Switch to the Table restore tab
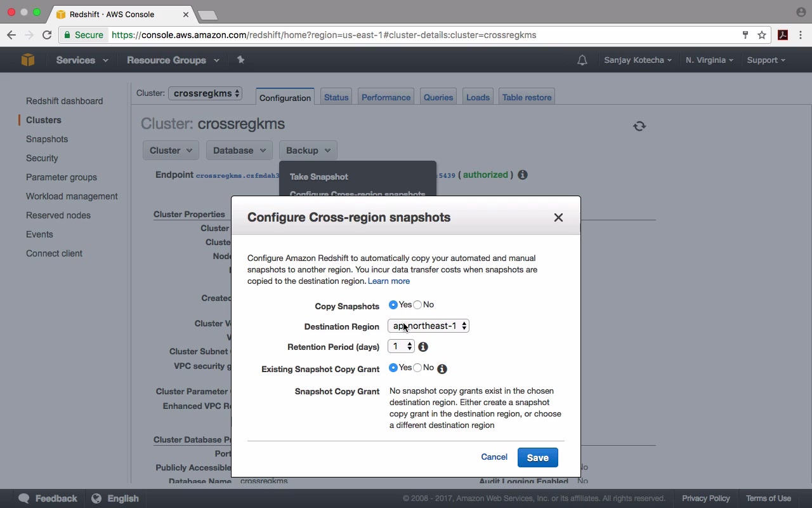Viewport: 812px width, 508px height. coord(527,97)
